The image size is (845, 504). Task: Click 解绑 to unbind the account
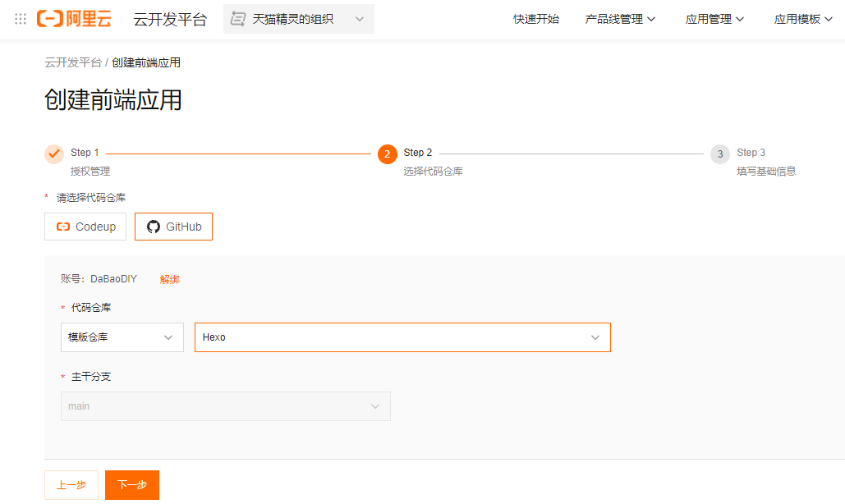[170, 279]
